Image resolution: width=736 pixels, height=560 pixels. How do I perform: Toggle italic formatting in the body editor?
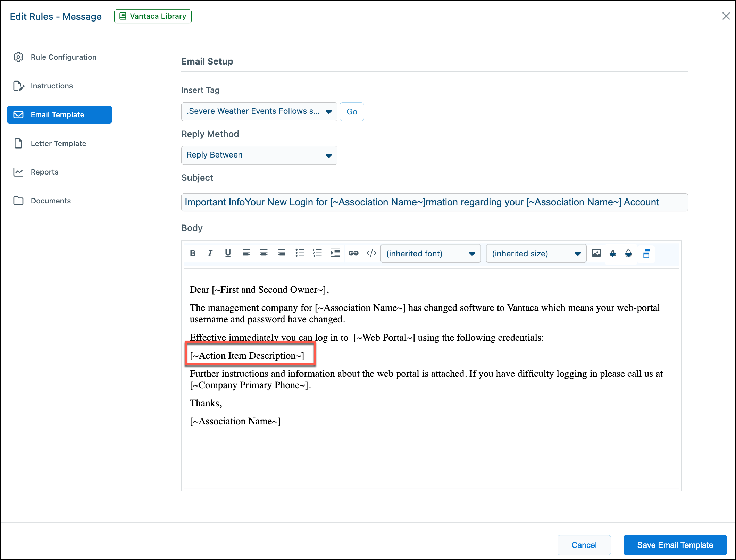click(x=210, y=253)
